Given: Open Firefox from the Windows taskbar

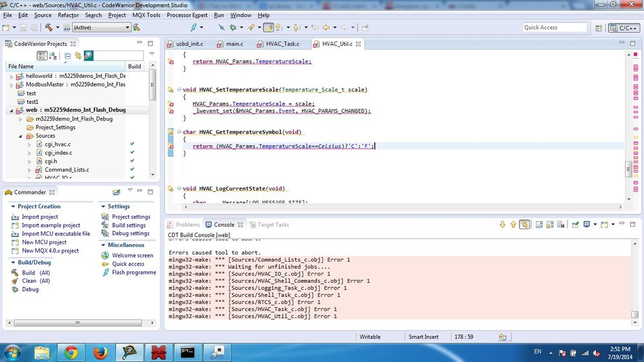Looking at the screenshot, I should [100, 352].
